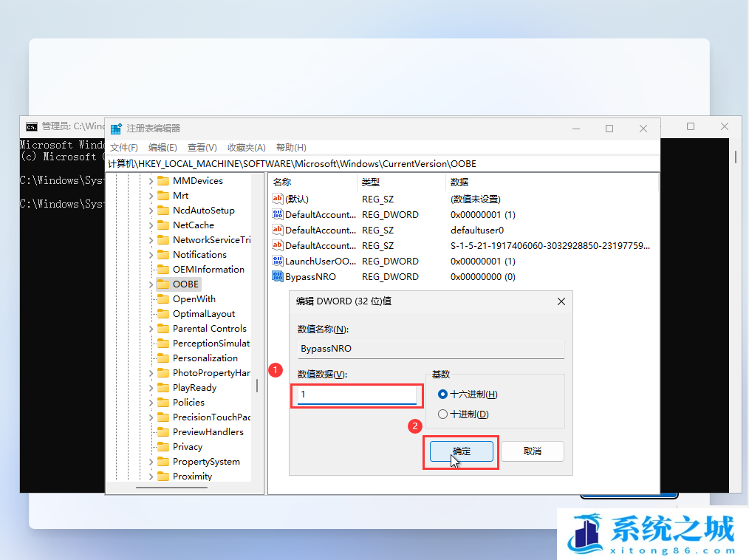This screenshot has height=560, width=749.
Task: Click DWORD icon of first DefaultAccount row
Action: (x=278, y=214)
